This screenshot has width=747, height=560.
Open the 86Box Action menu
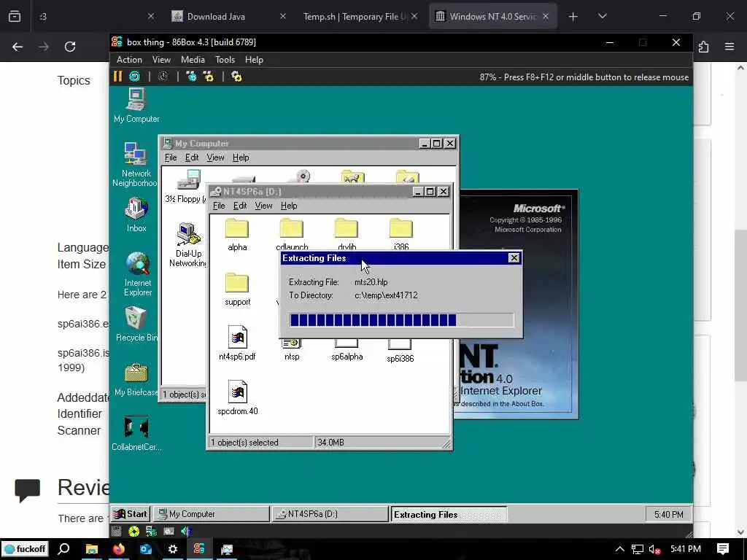coord(129,60)
